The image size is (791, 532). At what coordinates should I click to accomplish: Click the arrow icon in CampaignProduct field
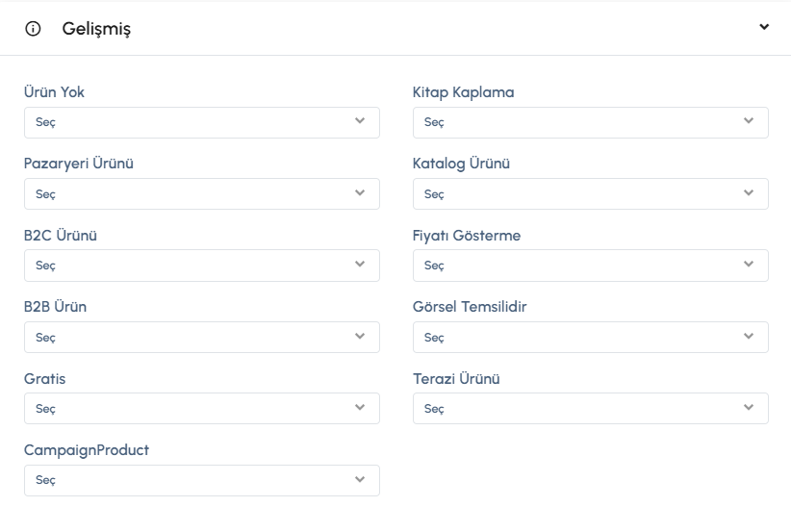pos(360,478)
